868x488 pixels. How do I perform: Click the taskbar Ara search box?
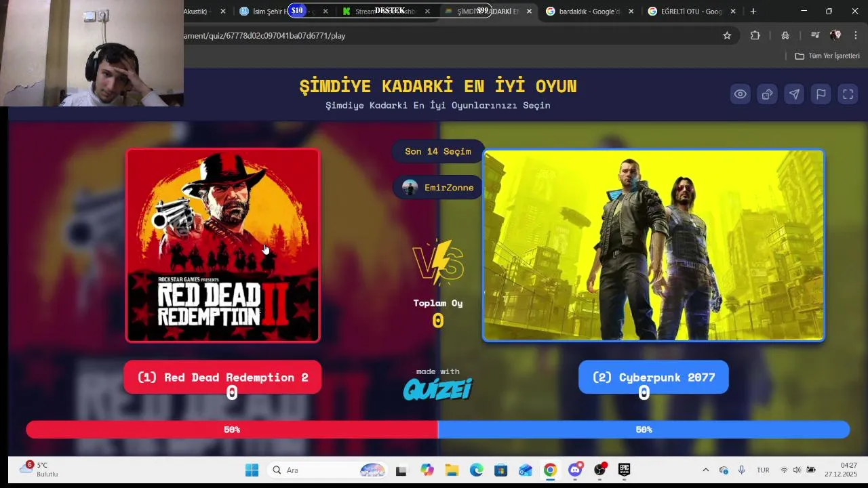tap(327, 470)
